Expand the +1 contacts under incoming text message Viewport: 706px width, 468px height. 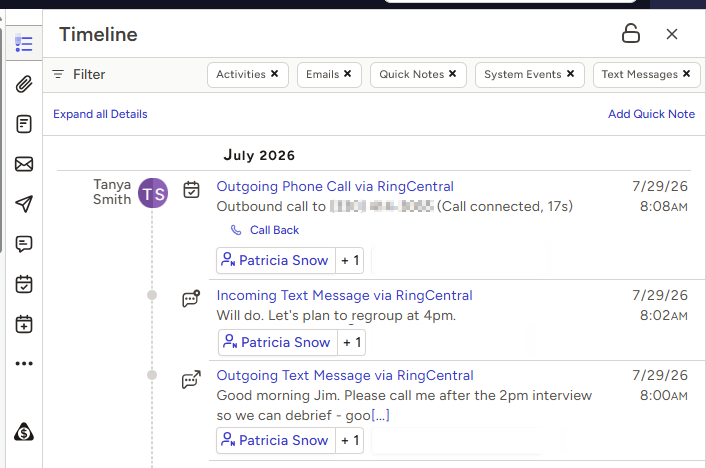tap(352, 342)
